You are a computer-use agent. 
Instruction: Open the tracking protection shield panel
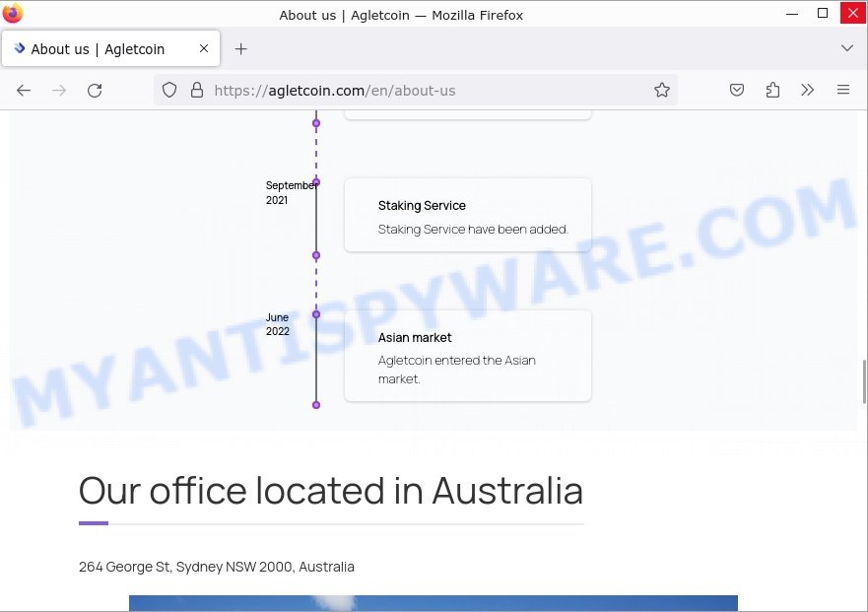[169, 90]
